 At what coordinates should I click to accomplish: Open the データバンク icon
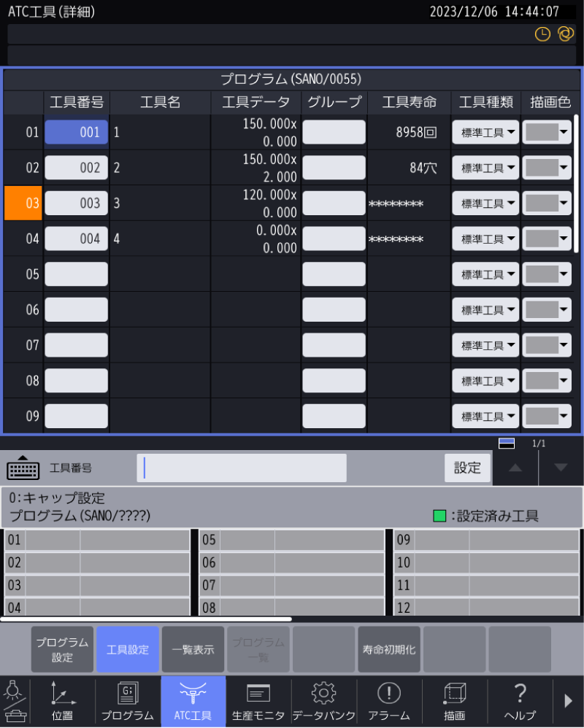point(323,701)
